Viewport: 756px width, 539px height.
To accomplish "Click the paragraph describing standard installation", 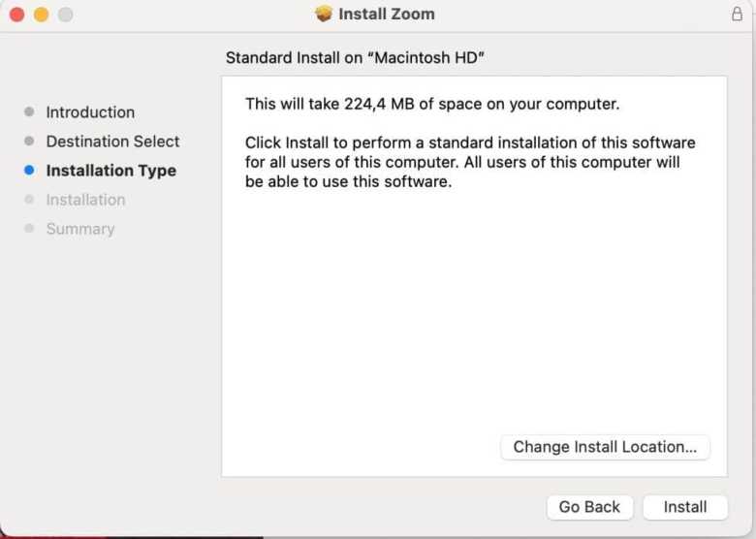I will [470, 162].
